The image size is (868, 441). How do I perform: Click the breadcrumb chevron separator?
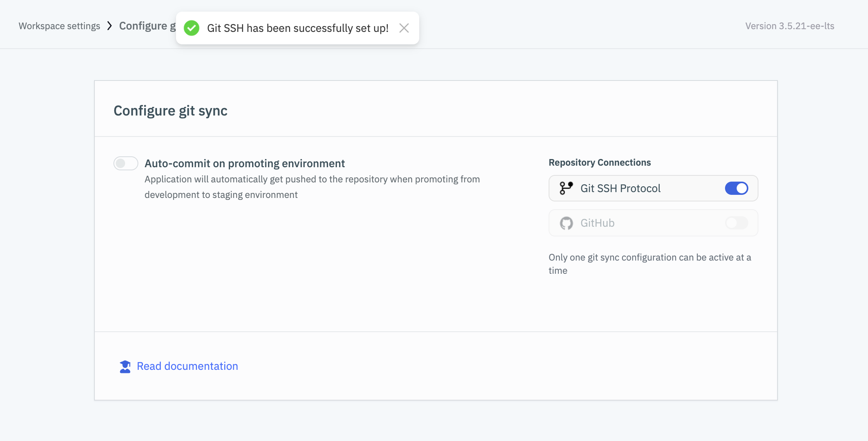[110, 26]
